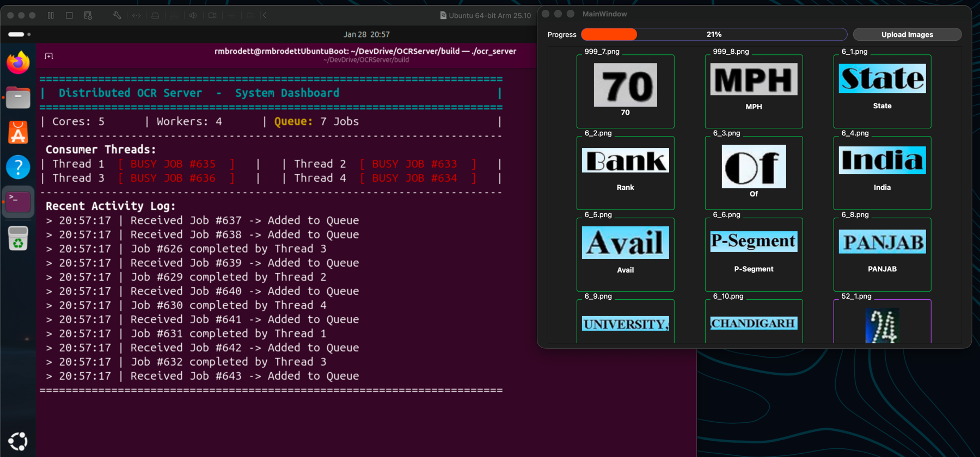Image resolution: width=980 pixels, height=457 pixels.
Task: Click log line 'Job #632 completed by Thread 3'
Action: [x=186, y=362]
